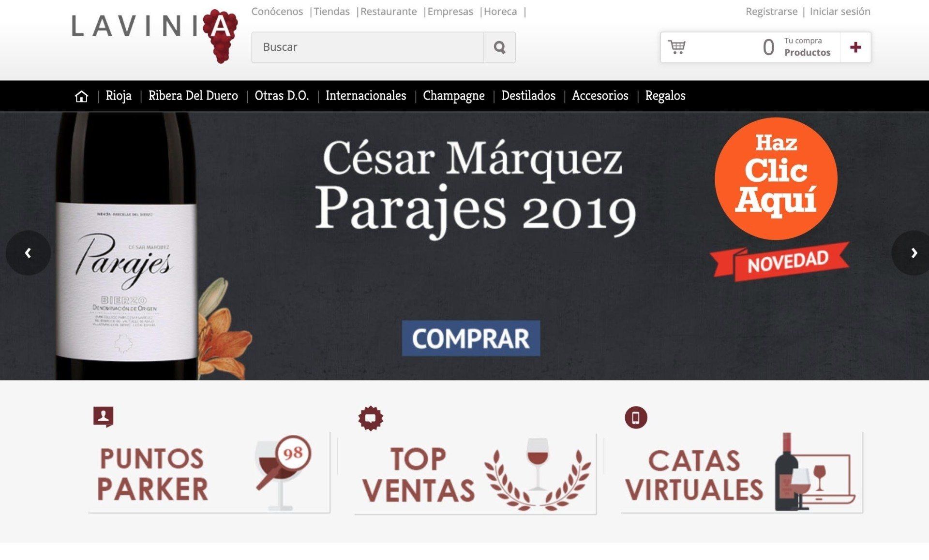The height and width of the screenshot is (560, 929).
Task: Click the Haz Clic Aquí orange circle
Action: (776, 178)
